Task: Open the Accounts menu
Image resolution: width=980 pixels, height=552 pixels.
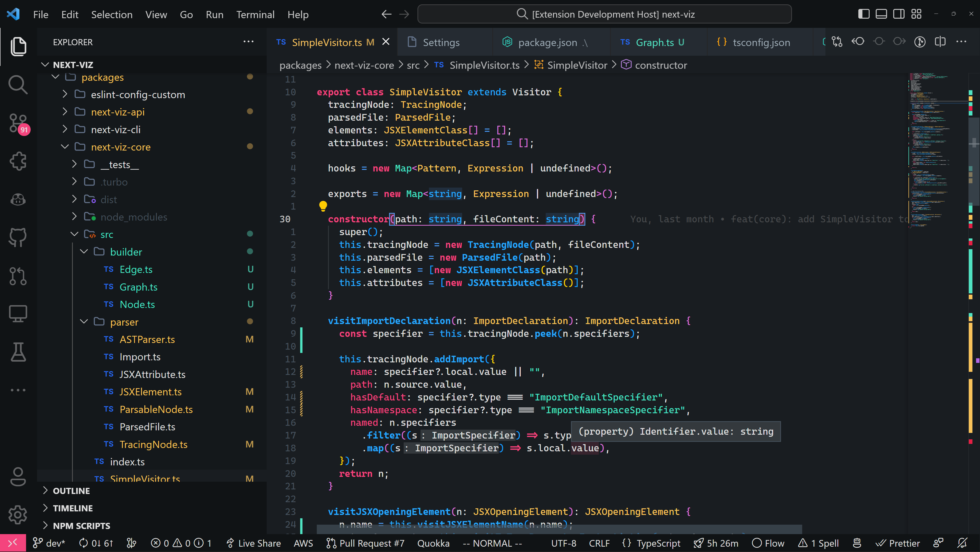Action: 18,477
